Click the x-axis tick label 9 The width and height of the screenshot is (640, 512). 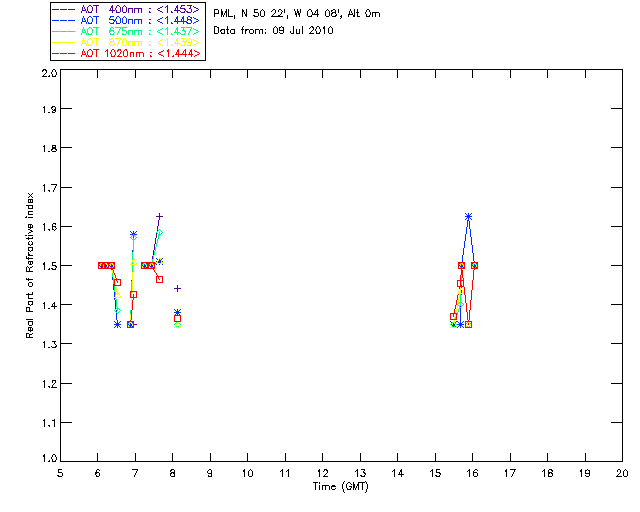coord(210,473)
